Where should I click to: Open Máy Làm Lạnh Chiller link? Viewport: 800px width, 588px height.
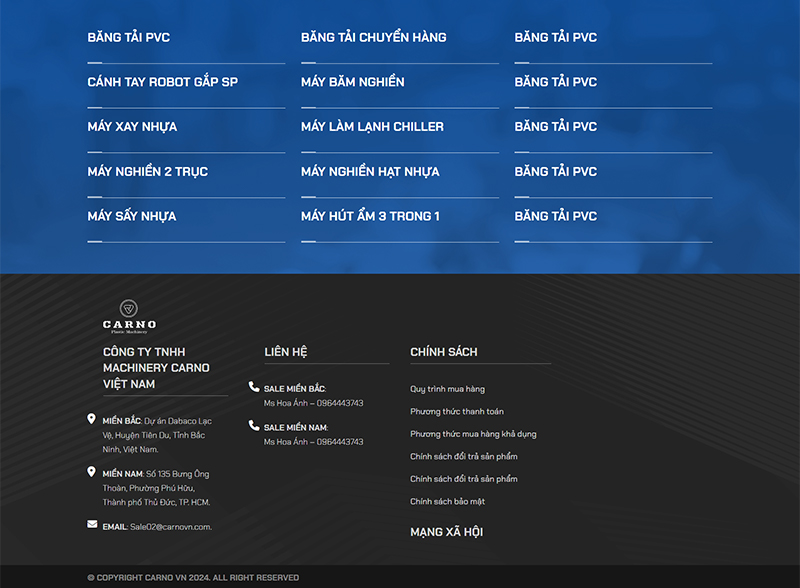372,127
